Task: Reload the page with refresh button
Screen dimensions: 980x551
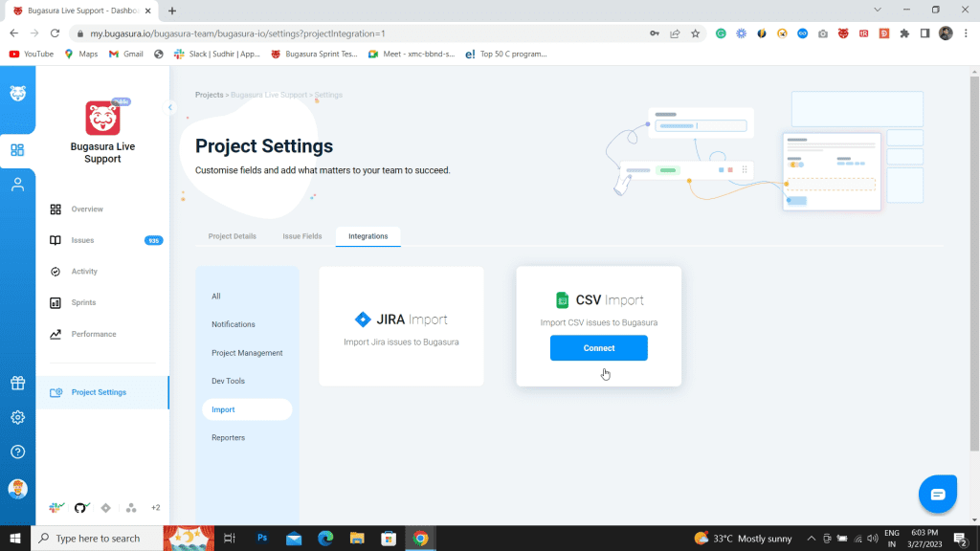Action: 55,33
